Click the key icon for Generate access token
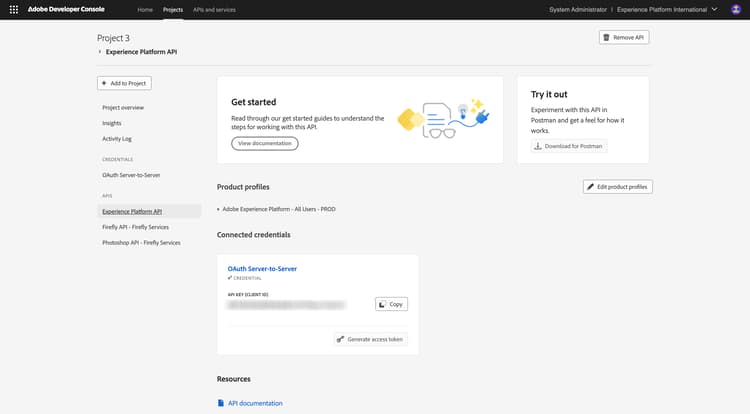Image resolution: width=750 pixels, height=414 pixels. 340,339
